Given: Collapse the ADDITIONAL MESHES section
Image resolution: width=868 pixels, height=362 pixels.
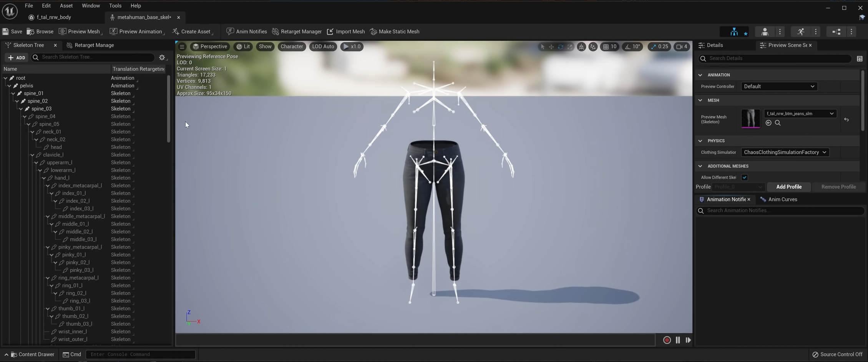Looking at the screenshot, I should click(x=700, y=166).
